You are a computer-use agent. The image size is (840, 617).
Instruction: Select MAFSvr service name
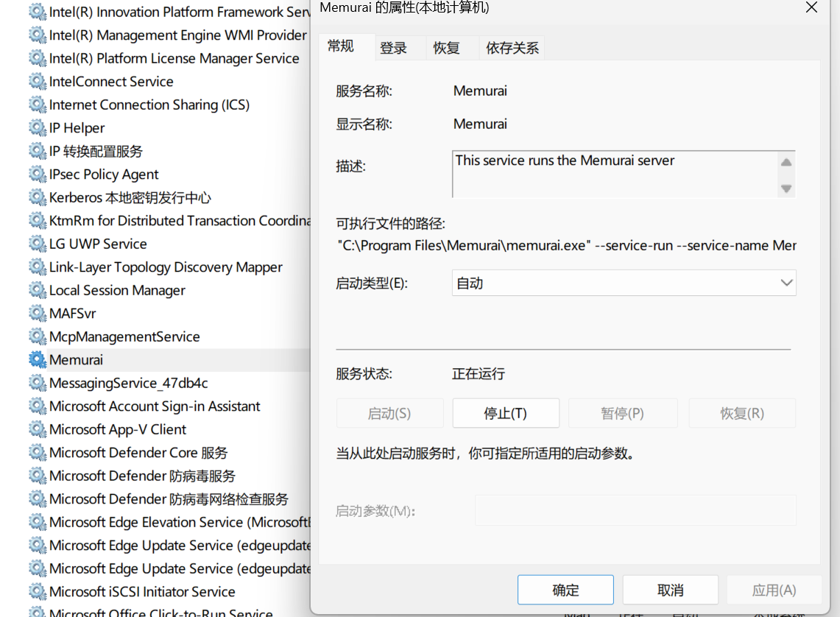click(x=73, y=314)
